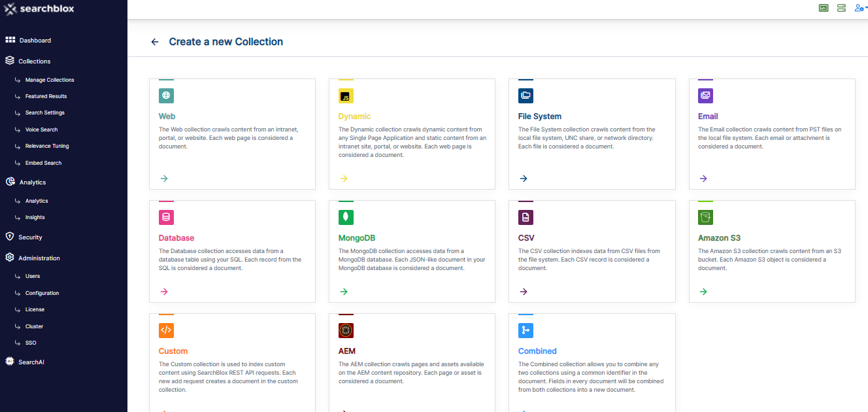Click the Email collection envelope icon
This screenshot has height=412, width=868.
705,95
